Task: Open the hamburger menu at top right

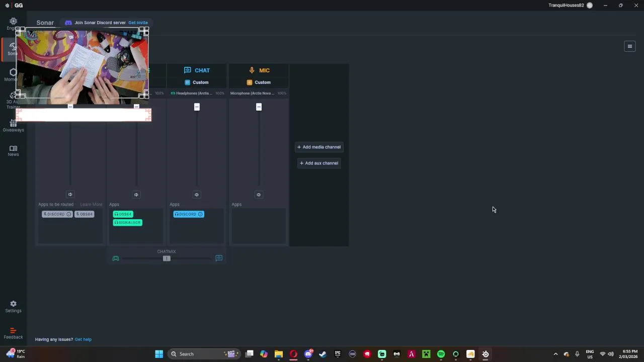Action: point(629,46)
